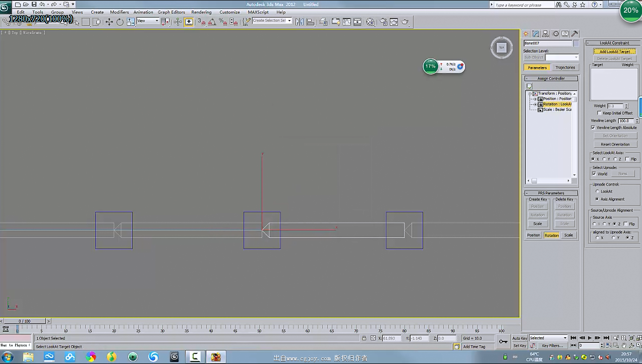Open the Material Editor icon
The image size is (642, 364).
coord(370,22)
